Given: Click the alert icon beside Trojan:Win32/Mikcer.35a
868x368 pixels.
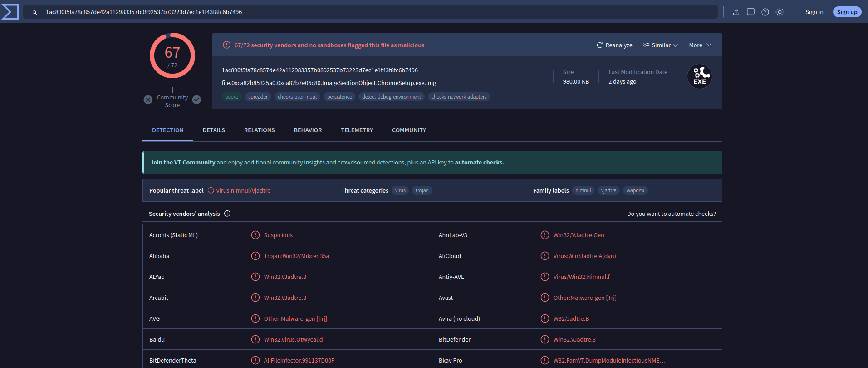Looking at the screenshot, I should pyautogui.click(x=255, y=256).
